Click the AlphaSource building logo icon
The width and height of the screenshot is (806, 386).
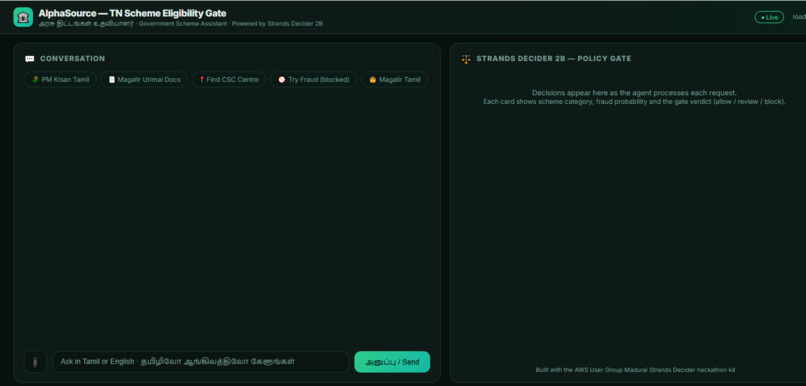23,17
